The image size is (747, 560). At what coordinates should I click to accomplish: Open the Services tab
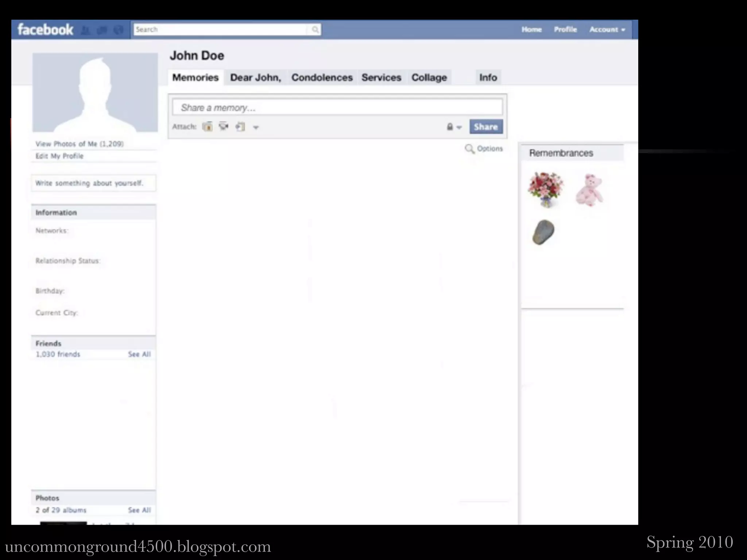tap(381, 78)
